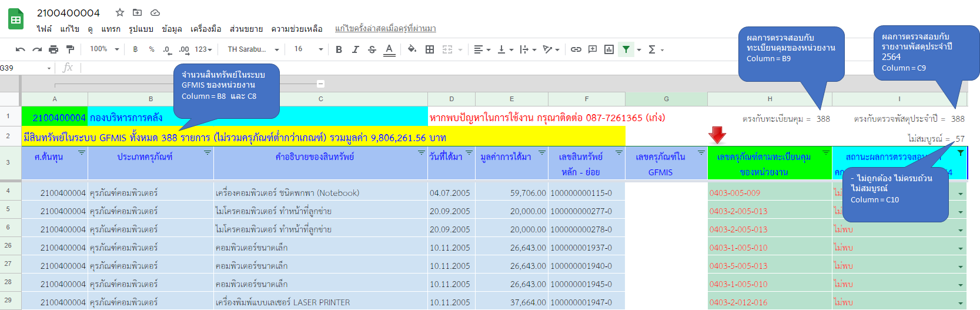Open the ข้อมูล menu

[x=172, y=29]
